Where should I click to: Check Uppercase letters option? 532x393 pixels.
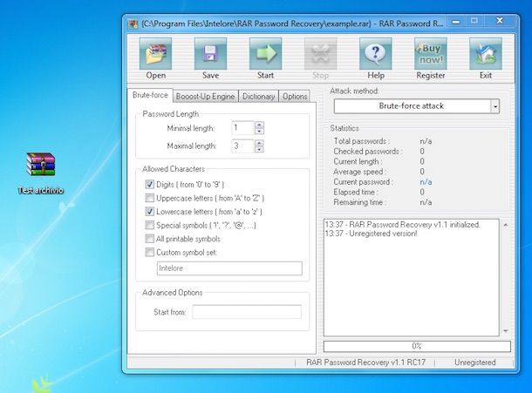149,198
